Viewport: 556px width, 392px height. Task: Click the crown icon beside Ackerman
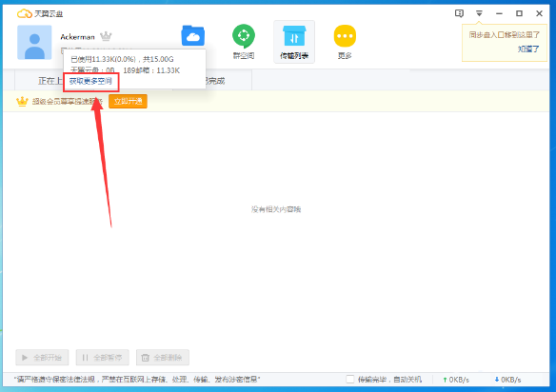click(x=106, y=36)
